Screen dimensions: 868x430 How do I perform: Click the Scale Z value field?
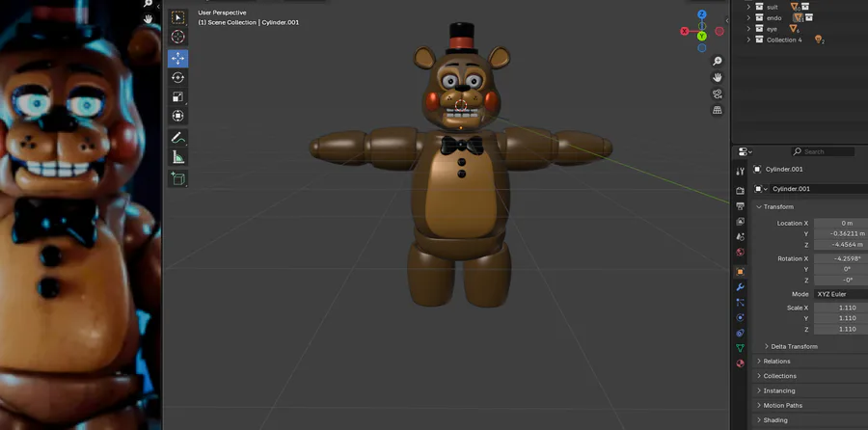(841, 330)
